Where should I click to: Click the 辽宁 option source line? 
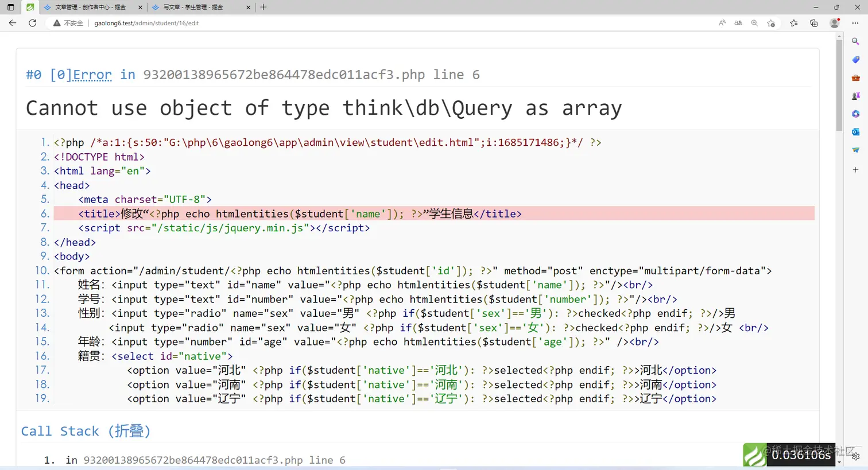click(x=421, y=398)
